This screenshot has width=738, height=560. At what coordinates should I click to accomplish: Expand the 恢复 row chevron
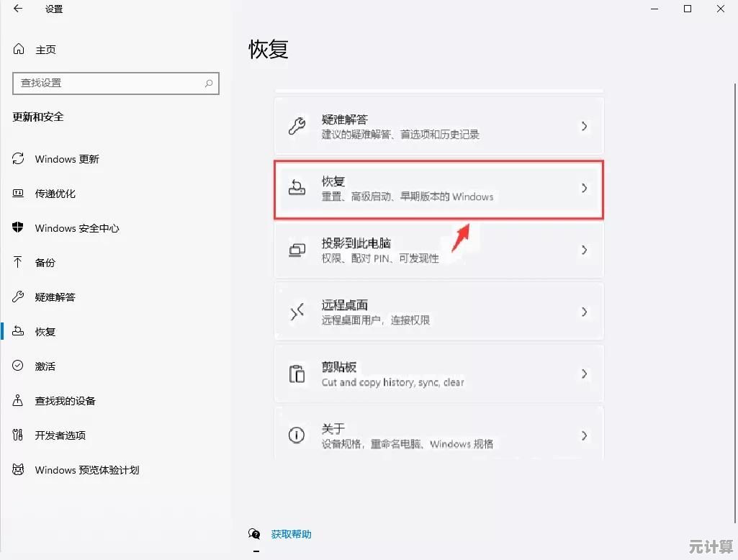point(584,189)
